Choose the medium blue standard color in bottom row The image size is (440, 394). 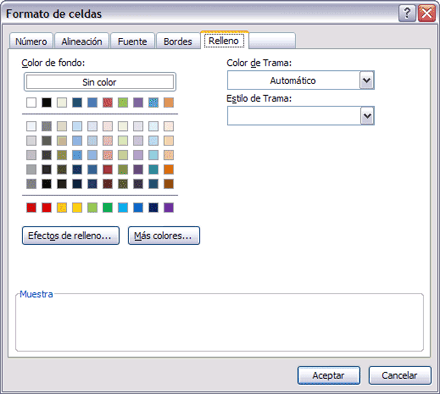[138, 208]
